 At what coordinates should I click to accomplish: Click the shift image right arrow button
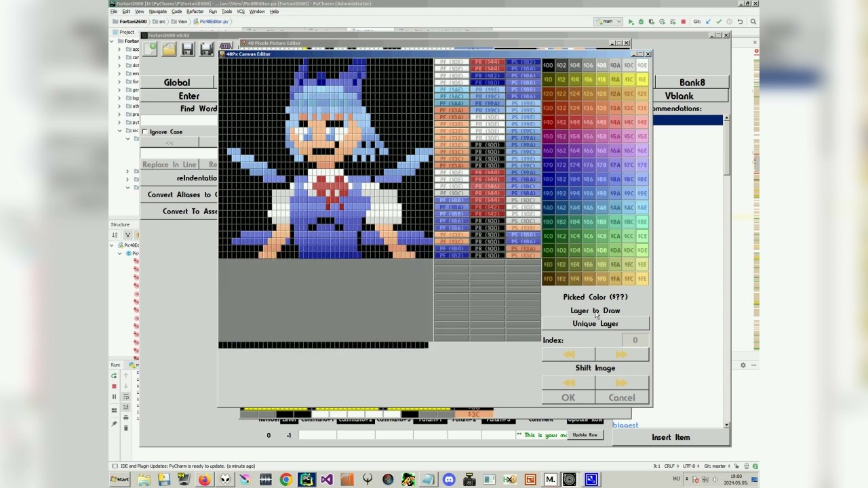tap(622, 384)
